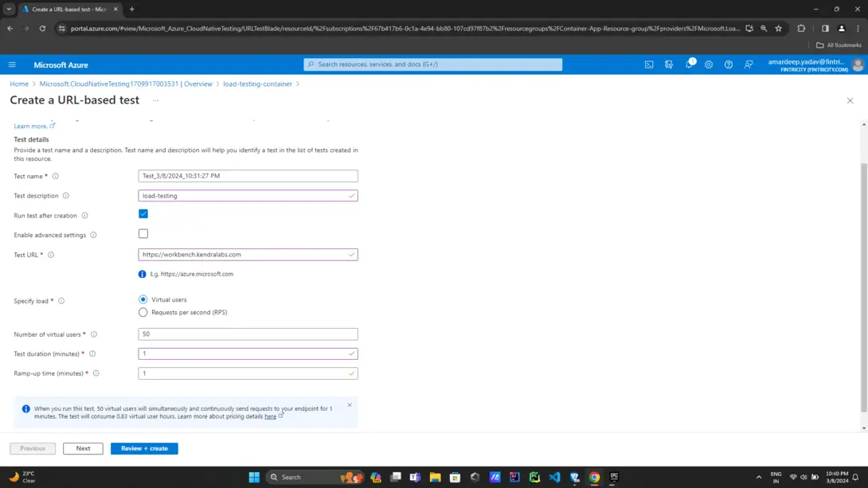
Task: Open Azure Cloud Shell from the top bar
Action: click(x=650, y=64)
